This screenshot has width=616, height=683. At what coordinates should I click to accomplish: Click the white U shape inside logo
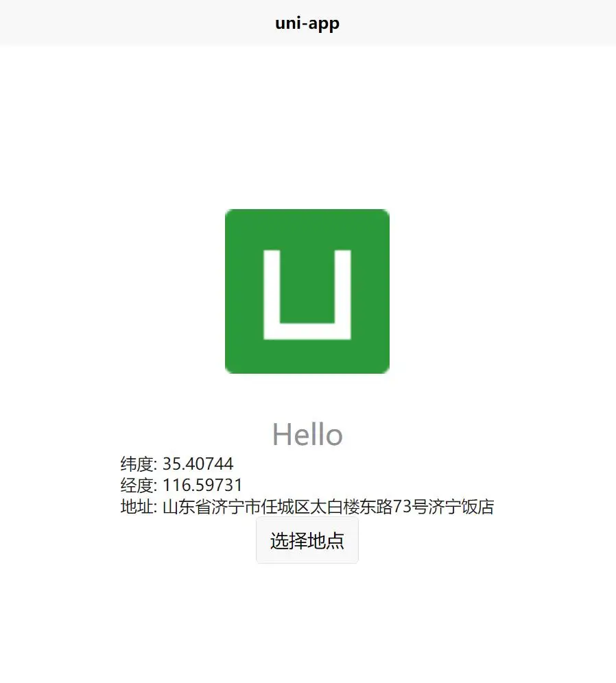pos(307,295)
